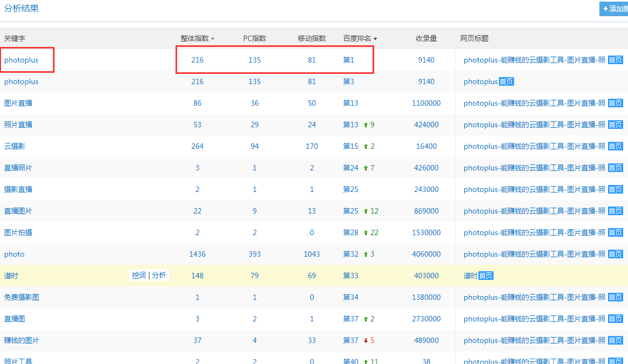628x364 pixels.
Task: Click green up arrow in 直播图 row
Action: pyautogui.click(x=366, y=320)
